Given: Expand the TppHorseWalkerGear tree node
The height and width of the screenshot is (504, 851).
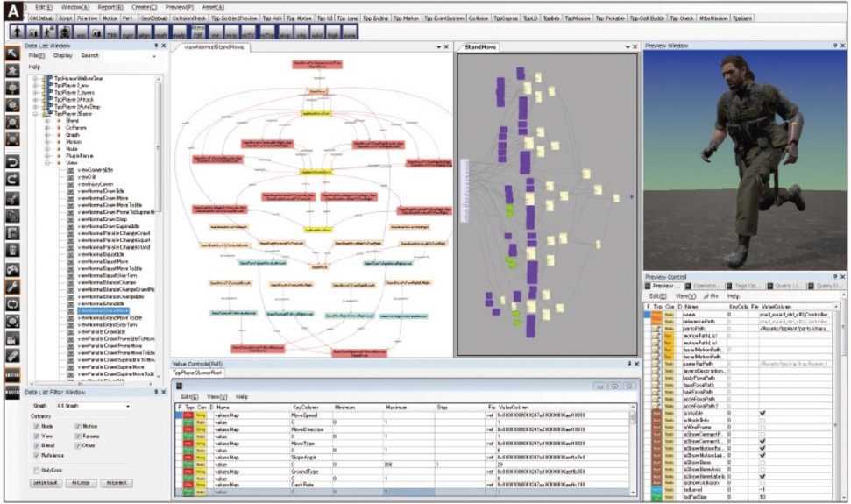Looking at the screenshot, I should point(36,79).
